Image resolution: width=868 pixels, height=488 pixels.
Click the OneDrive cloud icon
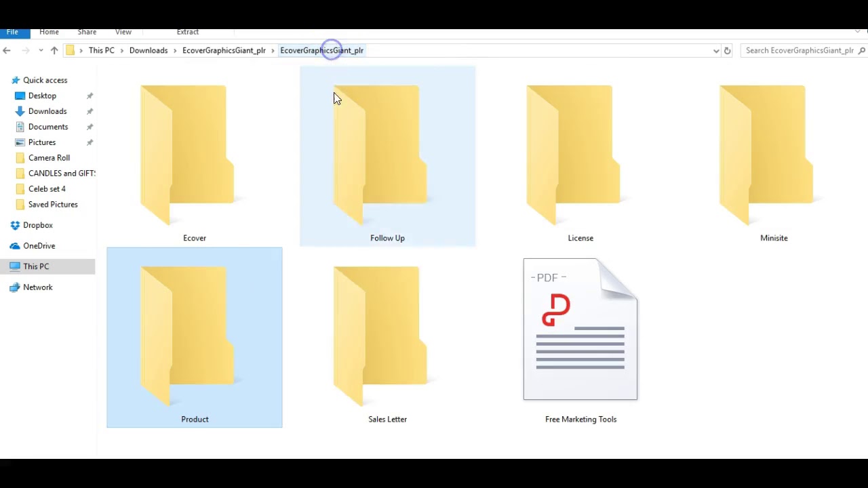click(16, 245)
